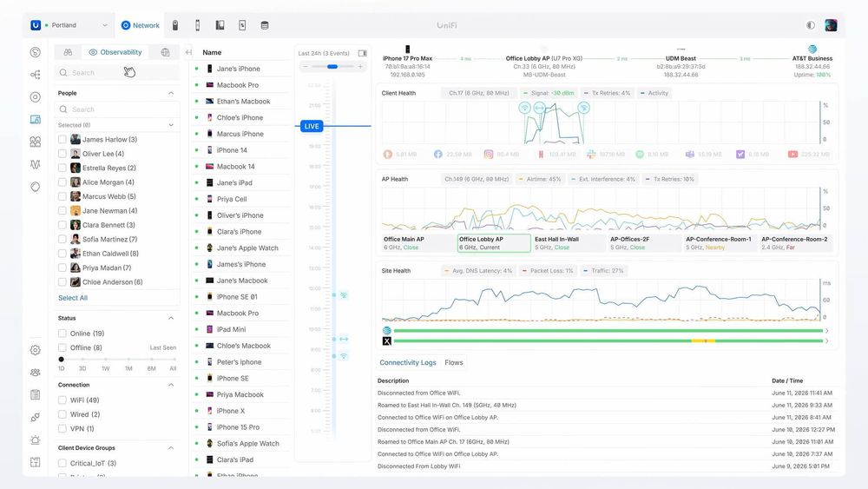This screenshot has width=868, height=489.
Task: Collapse the Connection section
Action: (x=171, y=385)
